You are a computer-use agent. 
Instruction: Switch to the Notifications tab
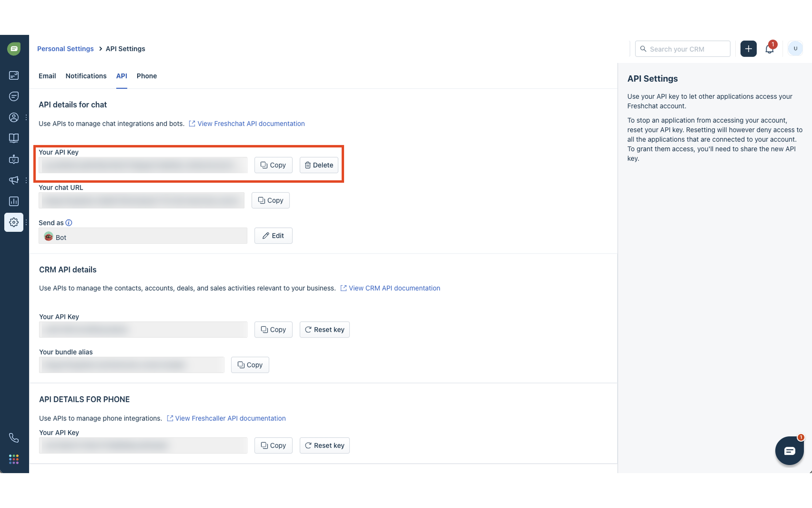(x=86, y=76)
